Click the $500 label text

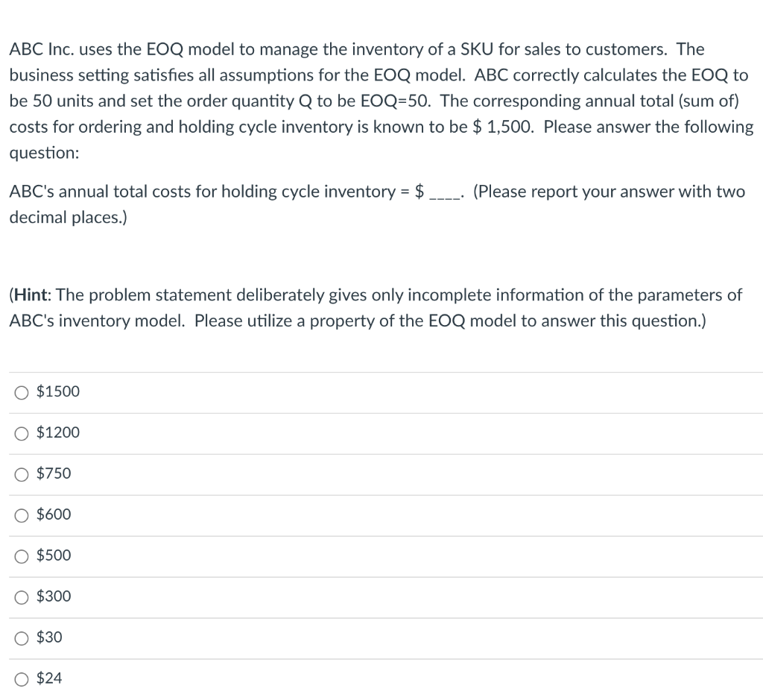[x=54, y=555]
